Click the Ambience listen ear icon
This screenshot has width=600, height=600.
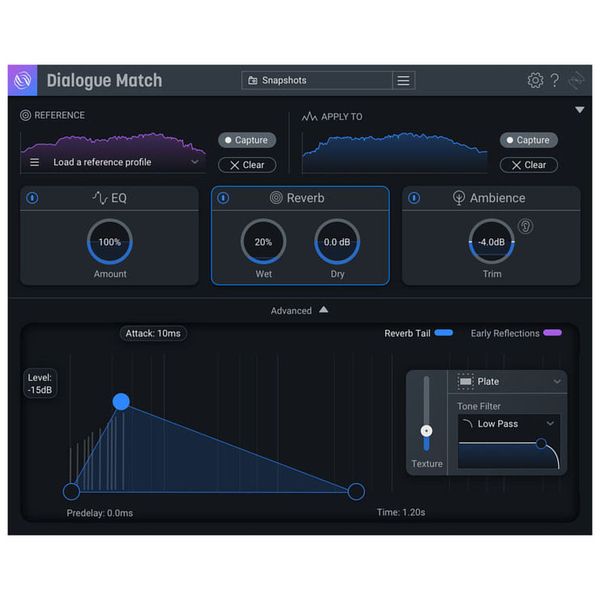pyautogui.click(x=525, y=226)
